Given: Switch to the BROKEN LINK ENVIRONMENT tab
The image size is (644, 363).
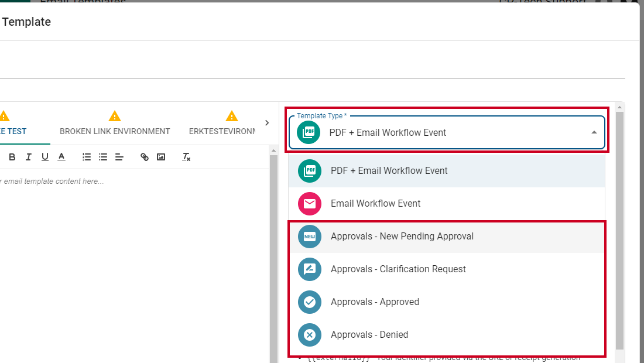Looking at the screenshot, I should (x=115, y=131).
